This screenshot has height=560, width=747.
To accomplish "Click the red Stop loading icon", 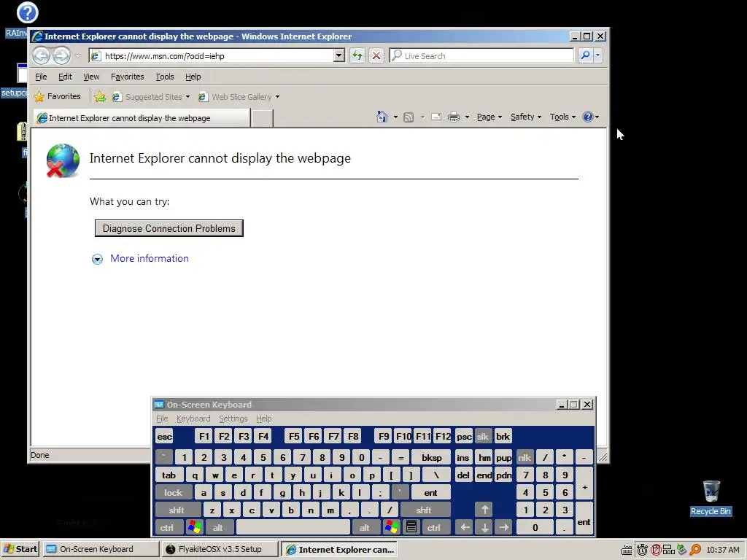I will pyautogui.click(x=376, y=55).
